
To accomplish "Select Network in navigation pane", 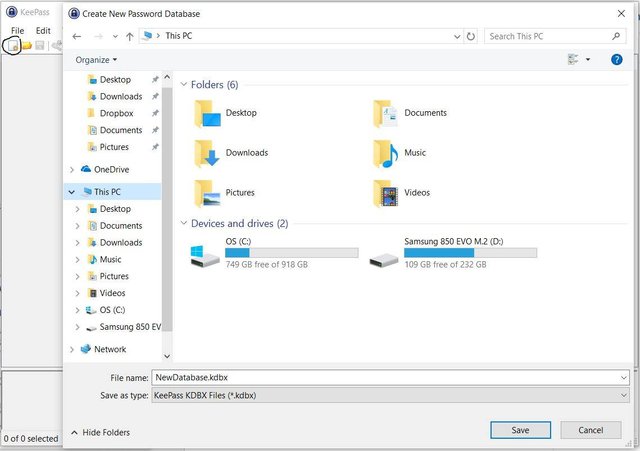I will [110, 349].
